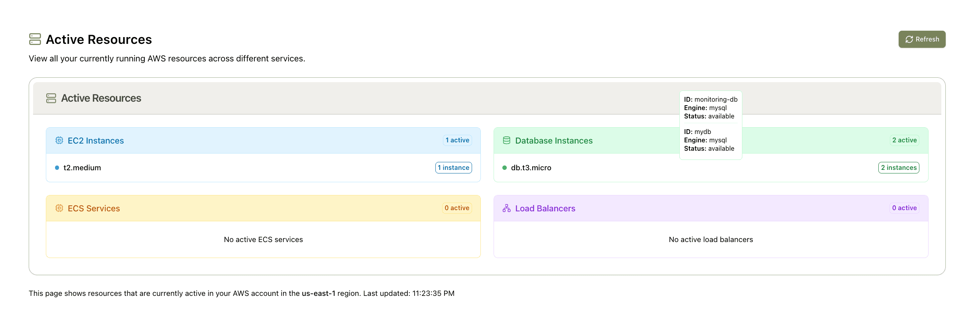980x323 pixels.
Task: Click the "0 active" badge for ECS Services
Action: coord(457,208)
